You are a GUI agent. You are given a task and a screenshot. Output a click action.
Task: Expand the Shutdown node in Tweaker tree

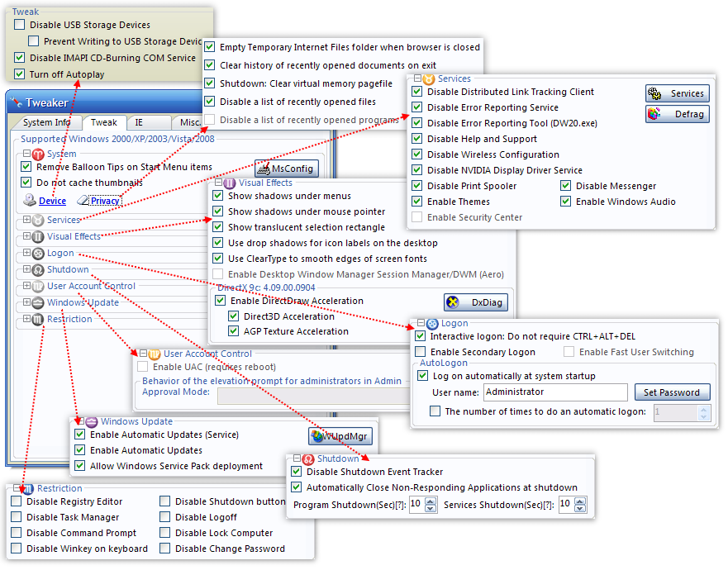click(x=26, y=268)
